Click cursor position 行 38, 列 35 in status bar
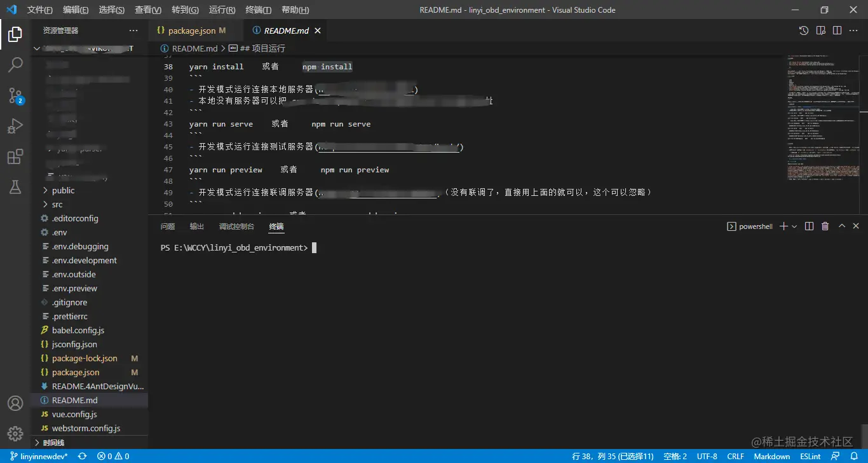This screenshot has height=463, width=868. 613,456
